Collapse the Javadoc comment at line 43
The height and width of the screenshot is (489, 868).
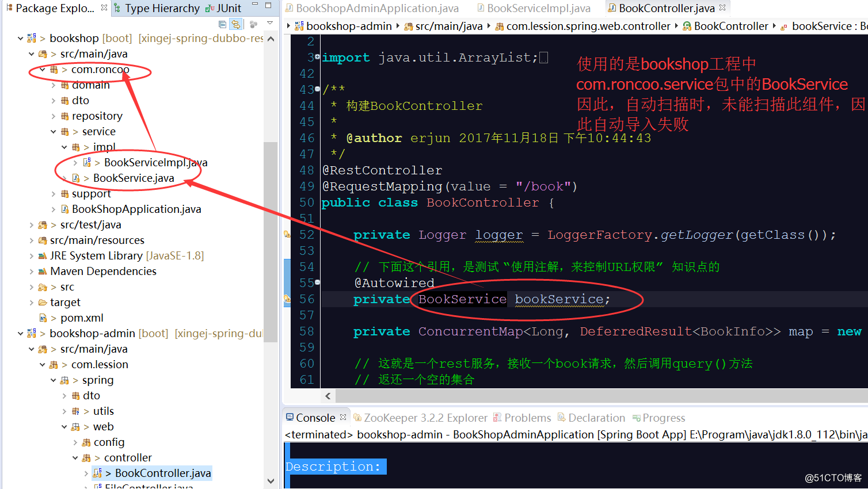pyautogui.click(x=317, y=89)
